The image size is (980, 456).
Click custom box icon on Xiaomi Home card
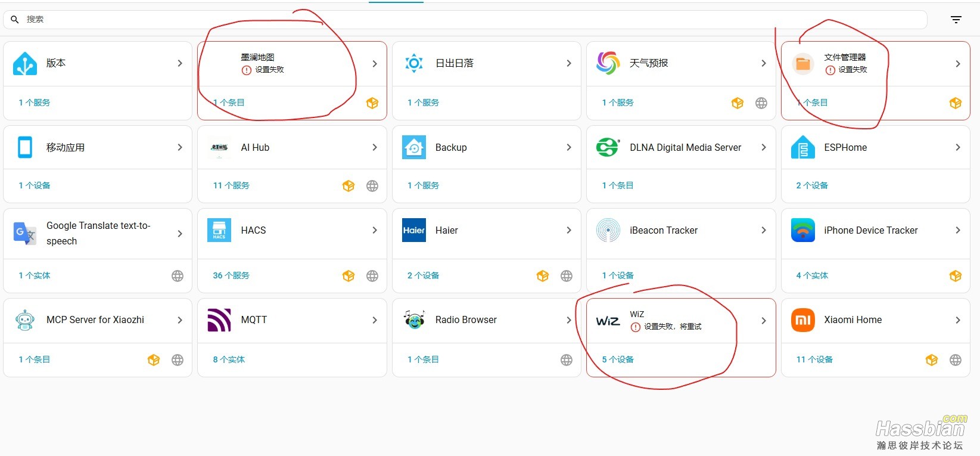[932, 360]
